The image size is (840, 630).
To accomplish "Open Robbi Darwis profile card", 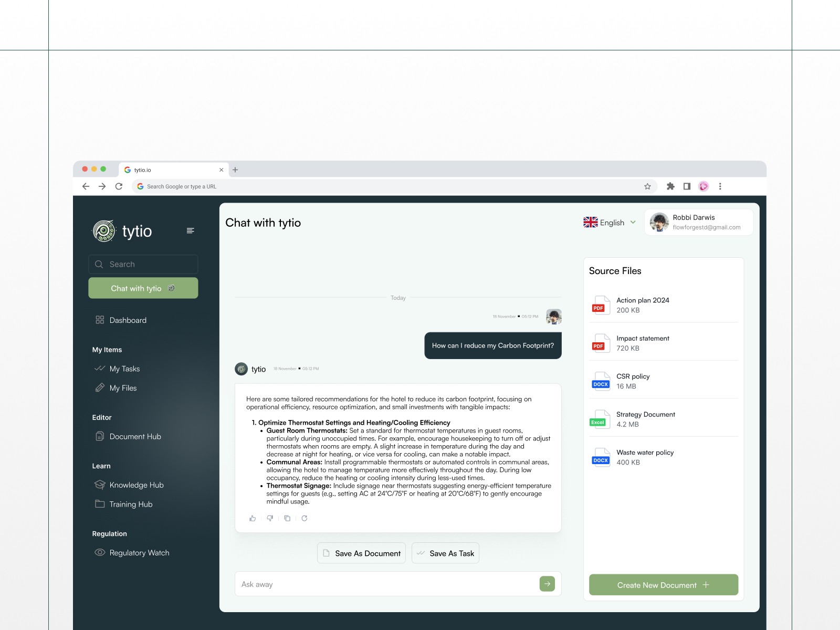I will pyautogui.click(x=699, y=222).
